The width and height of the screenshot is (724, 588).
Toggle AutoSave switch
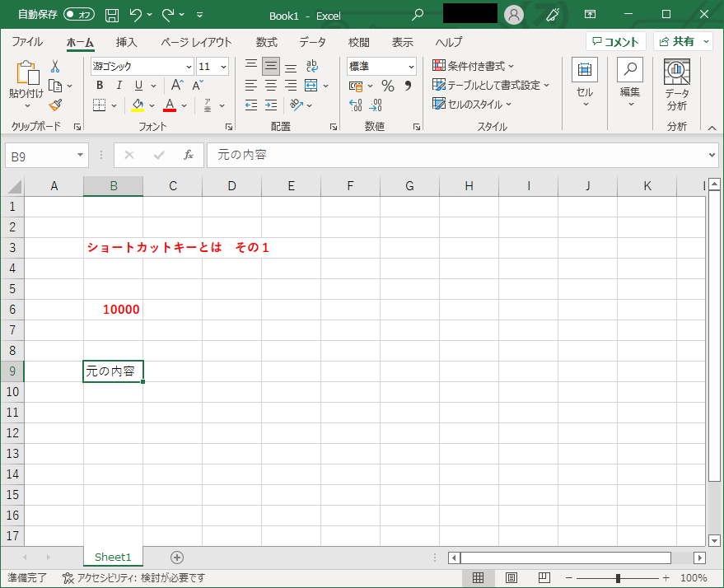pos(79,15)
